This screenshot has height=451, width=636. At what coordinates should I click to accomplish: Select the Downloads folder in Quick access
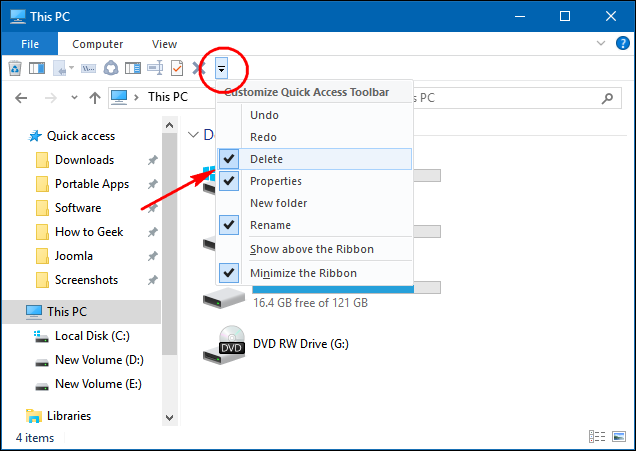coord(84,160)
